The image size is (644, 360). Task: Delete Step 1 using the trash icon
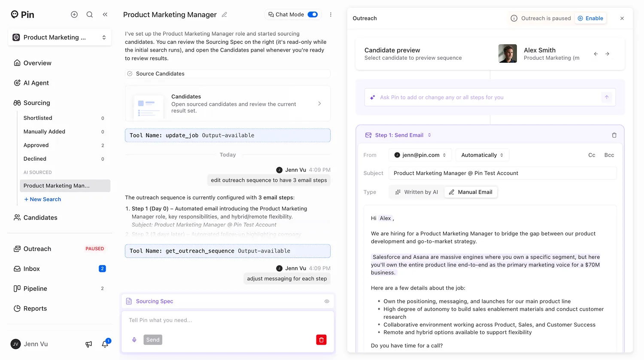[x=614, y=135]
